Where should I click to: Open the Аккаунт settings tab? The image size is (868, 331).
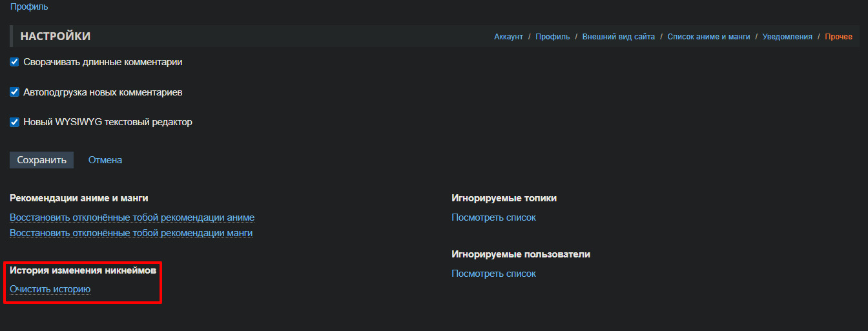(x=508, y=37)
